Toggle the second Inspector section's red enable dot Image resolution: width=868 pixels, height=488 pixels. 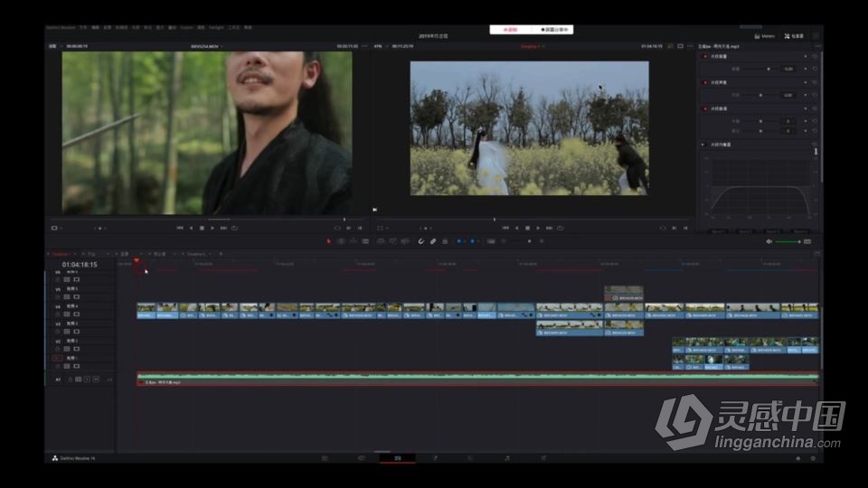(x=704, y=82)
